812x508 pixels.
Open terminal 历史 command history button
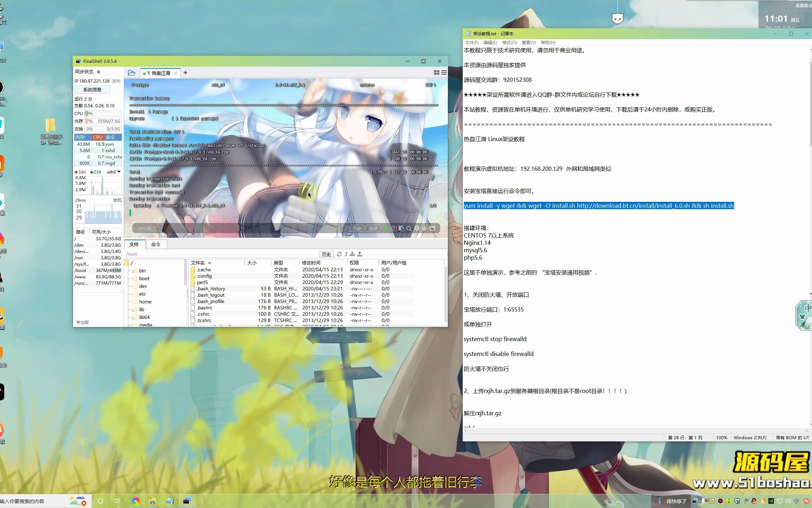click(357, 228)
